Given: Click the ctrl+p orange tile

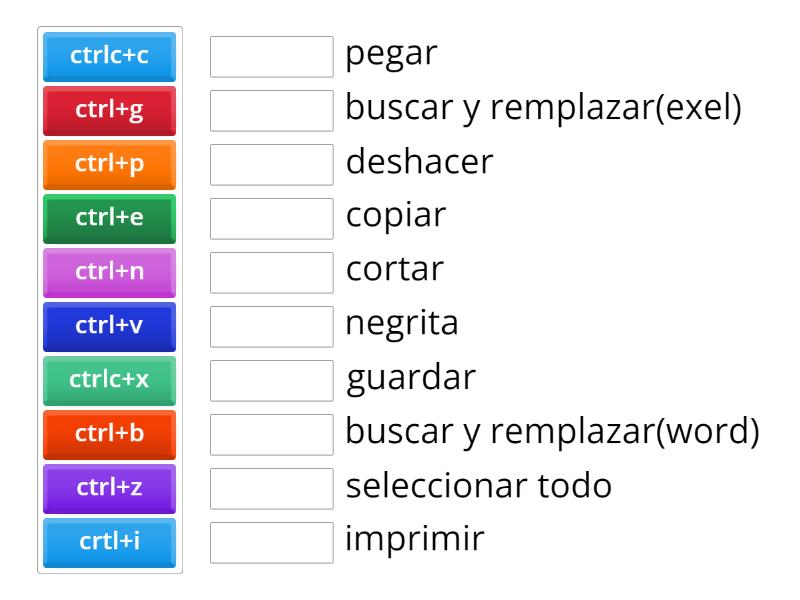Looking at the screenshot, I should click(x=110, y=165).
